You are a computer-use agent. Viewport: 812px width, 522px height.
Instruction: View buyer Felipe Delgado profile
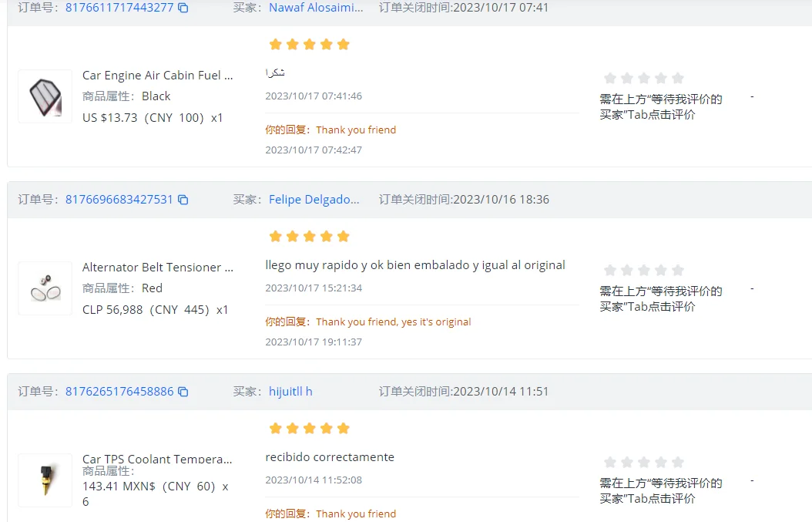pos(314,200)
